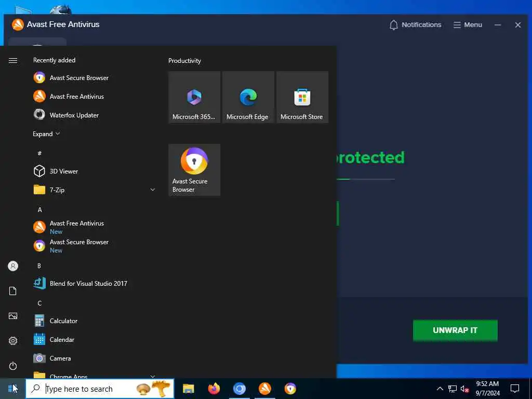The width and height of the screenshot is (532, 399).
Task: Switch to Avast Antivirus taskbar icon
Action: click(264, 389)
